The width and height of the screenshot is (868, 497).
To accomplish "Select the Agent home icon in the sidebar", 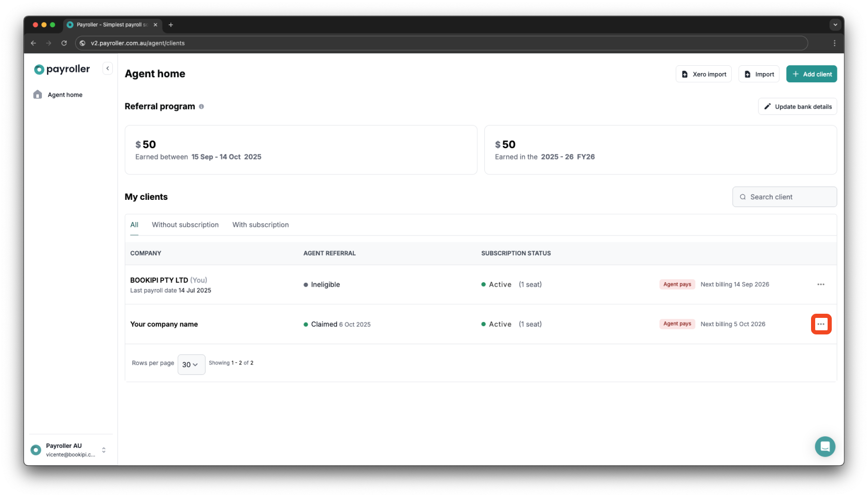I will point(38,94).
